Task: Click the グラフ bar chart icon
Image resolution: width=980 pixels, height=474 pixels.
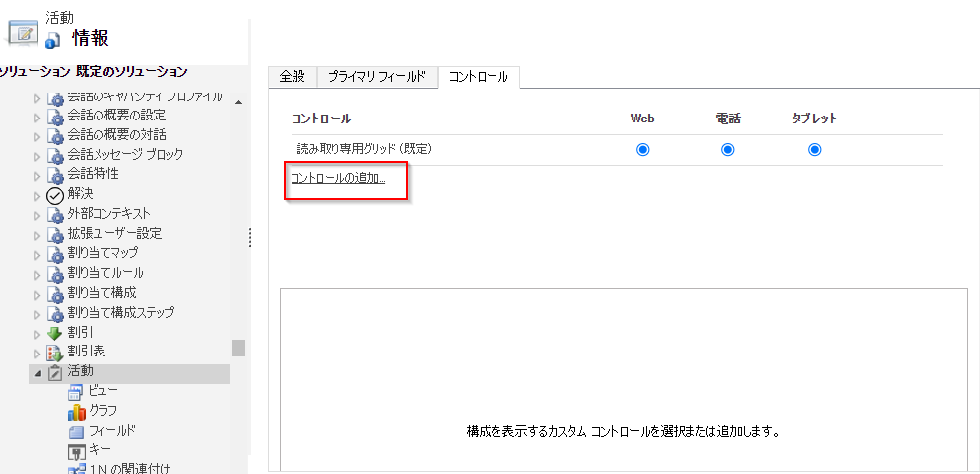Action: [x=76, y=412]
